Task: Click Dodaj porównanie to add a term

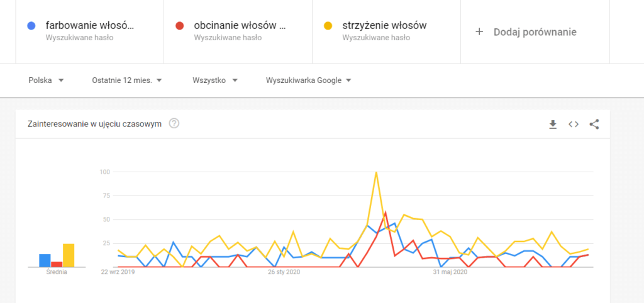Action: 535,32
